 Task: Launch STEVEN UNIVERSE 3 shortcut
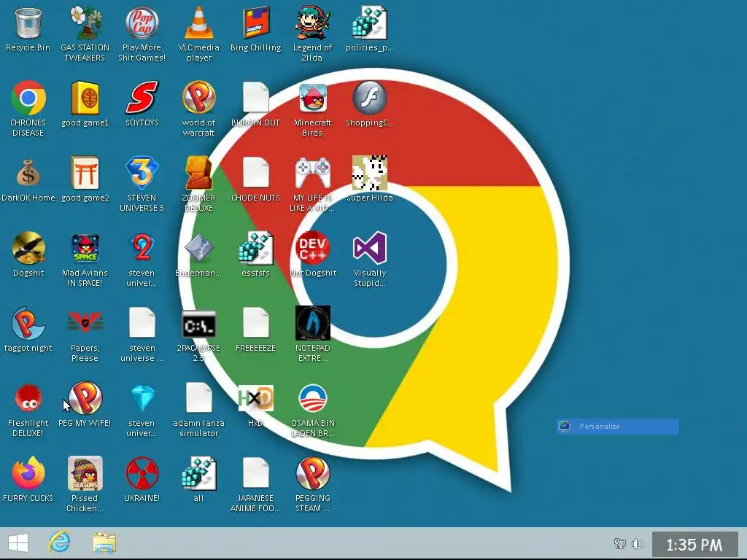pyautogui.click(x=142, y=172)
